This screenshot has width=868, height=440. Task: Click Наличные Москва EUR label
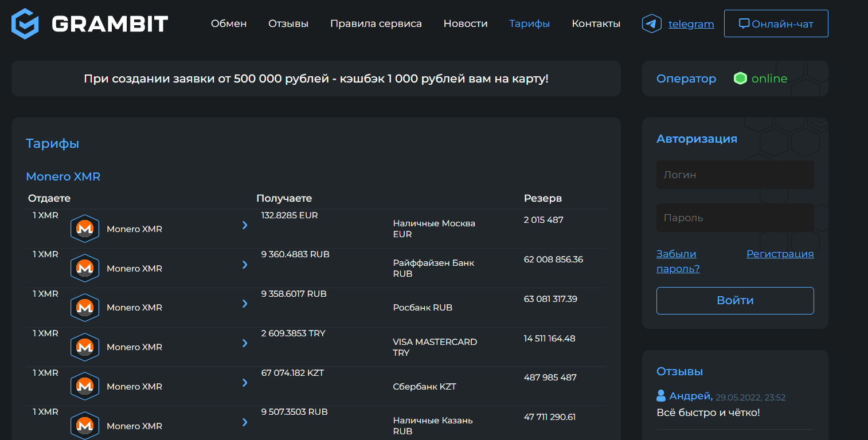434,229
